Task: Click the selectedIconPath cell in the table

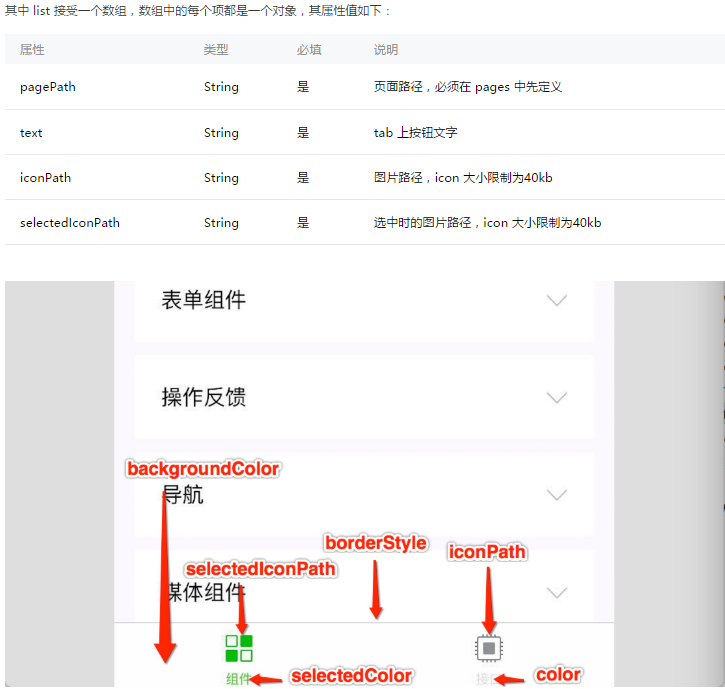Action: [70, 223]
